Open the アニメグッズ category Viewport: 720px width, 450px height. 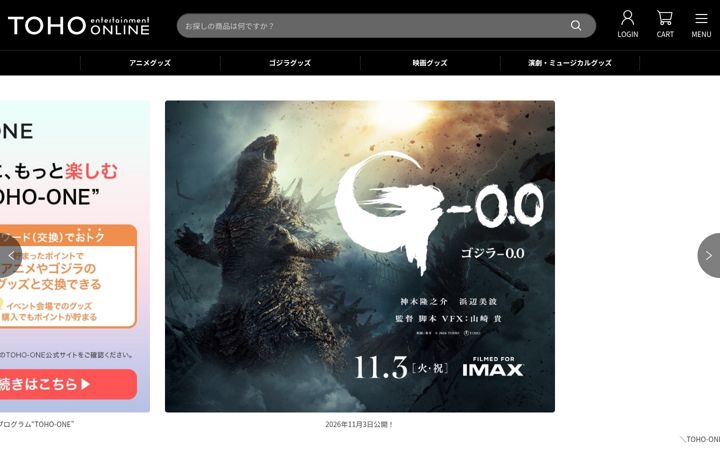click(x=150, y=63)
